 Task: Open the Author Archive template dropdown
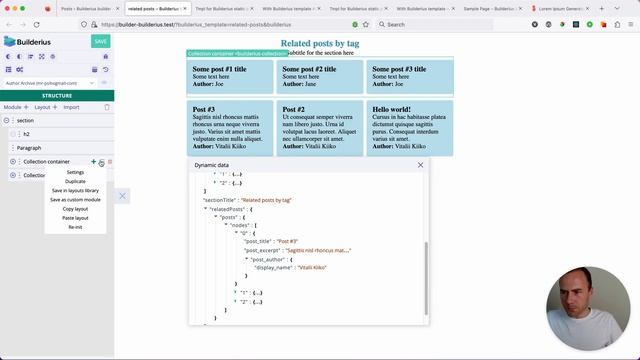(x=49, y=83)
